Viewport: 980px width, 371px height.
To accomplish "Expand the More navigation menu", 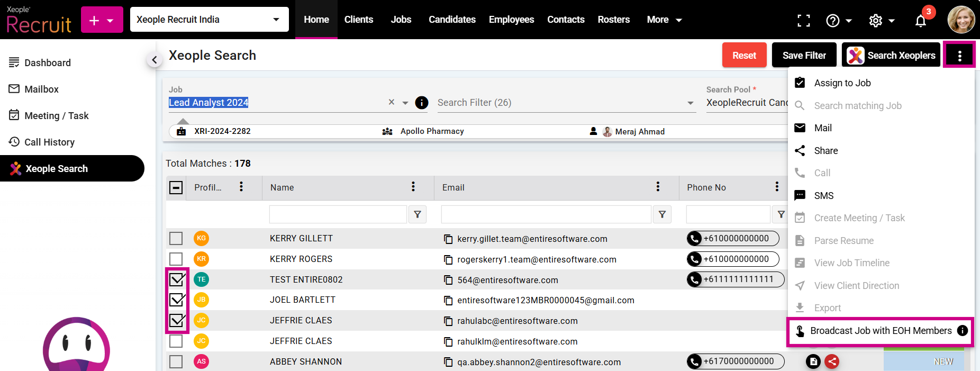I will 664,20.
